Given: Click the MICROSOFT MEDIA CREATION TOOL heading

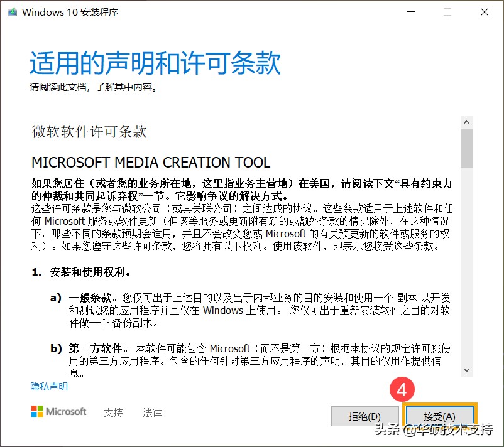Looking at the screenshot, I should coord(151,163).
